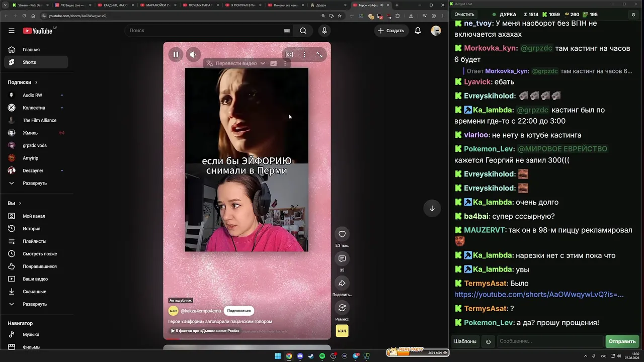Screen dimensions: 644x362
Task: Play '5 фактов про «Дьявол носит Prada»' related video
Action: 205,331
